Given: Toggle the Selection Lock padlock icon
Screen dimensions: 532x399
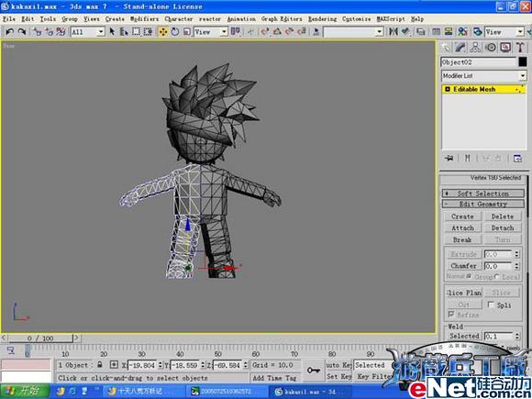Looking at the screenshot, I should [100, 365].
